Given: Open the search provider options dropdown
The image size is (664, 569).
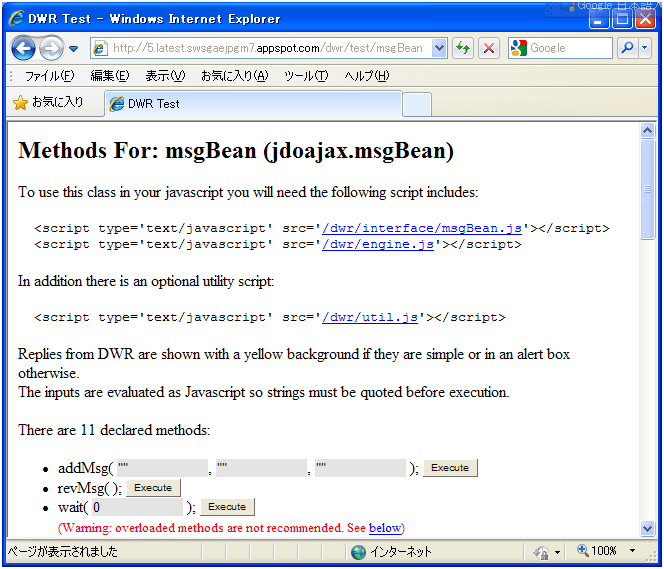Looking at the screenshot, I should click(x=645, y=48).
